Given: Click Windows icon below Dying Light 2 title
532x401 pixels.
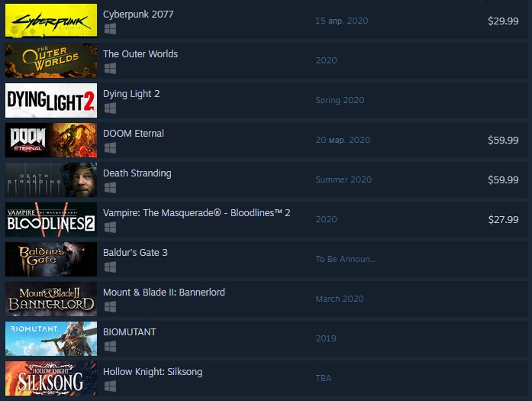Looking at the screenshot, I should click(x=110, y=108).
